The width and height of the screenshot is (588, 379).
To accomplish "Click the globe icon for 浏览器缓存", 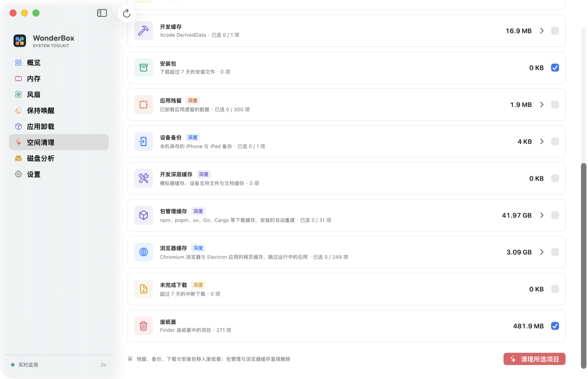I will [x=143, y=252].
